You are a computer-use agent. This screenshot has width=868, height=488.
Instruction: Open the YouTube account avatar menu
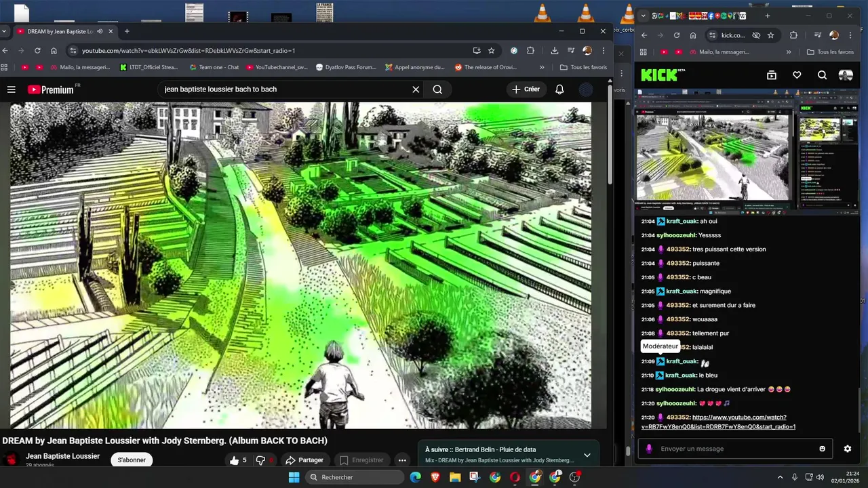[x=586, y=89]
